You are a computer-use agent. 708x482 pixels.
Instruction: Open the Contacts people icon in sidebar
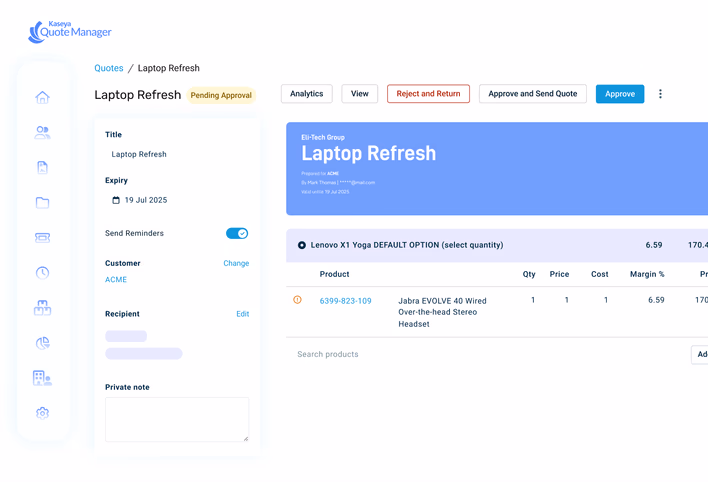click(42, 132)
